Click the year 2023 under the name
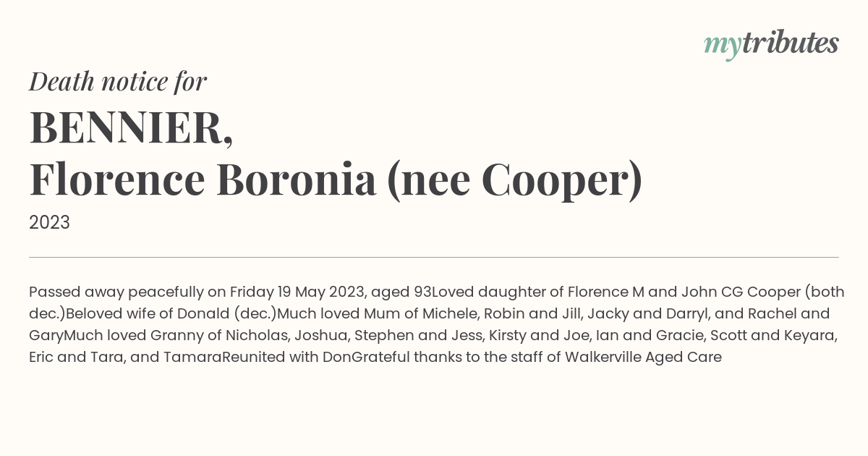868x456 pixels. pos(49,223)
